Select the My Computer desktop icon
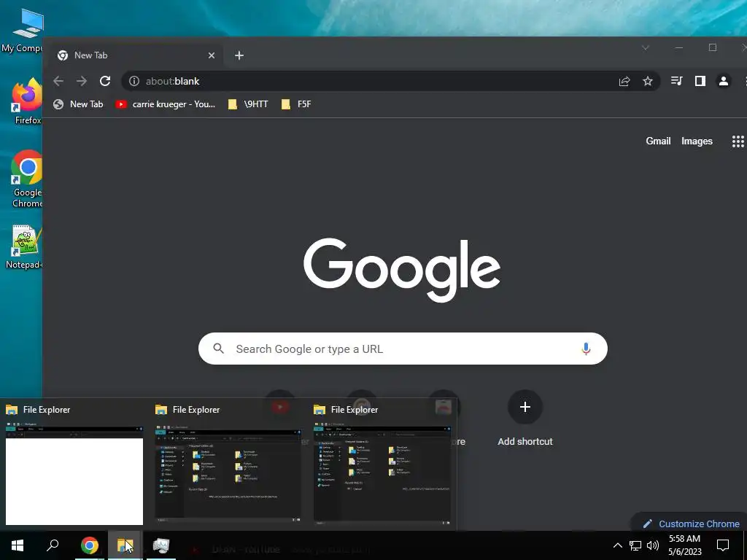Viewport: 747px width, 560px height. click(x=23, y=29)
